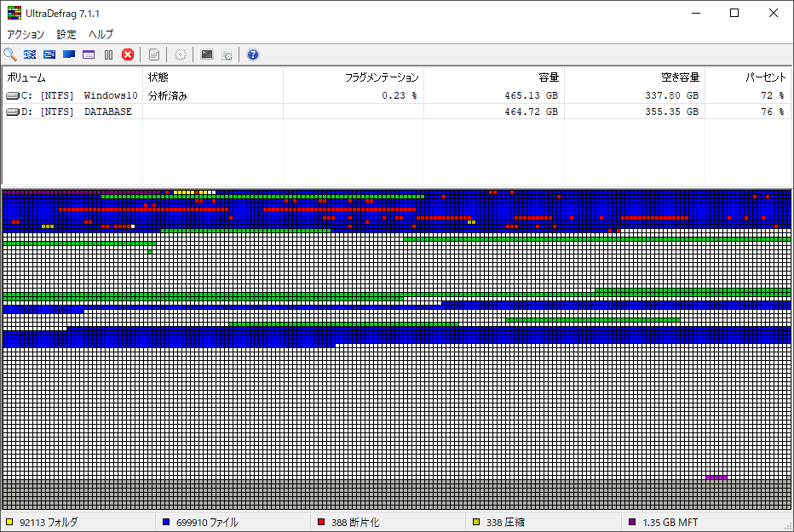
Task: Open the ヘルプ menu
Action: pos(101,34)
